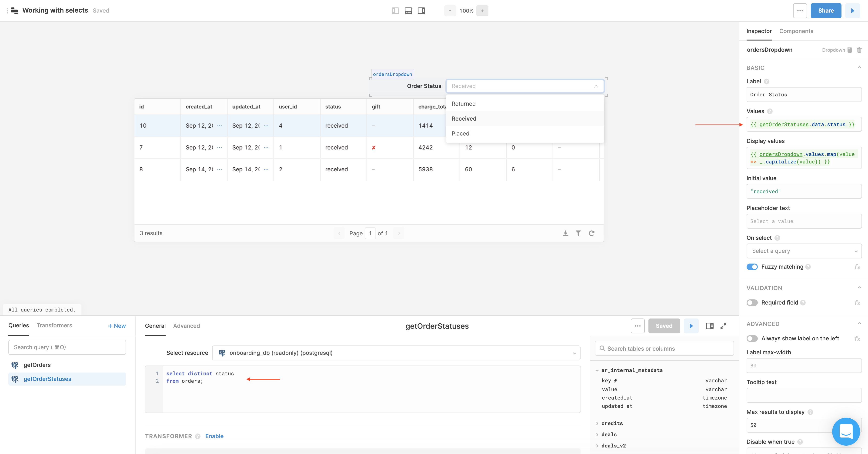The image size is (868, 454).
Task: Open the Select resource dropdown
Action: point(396,353)
